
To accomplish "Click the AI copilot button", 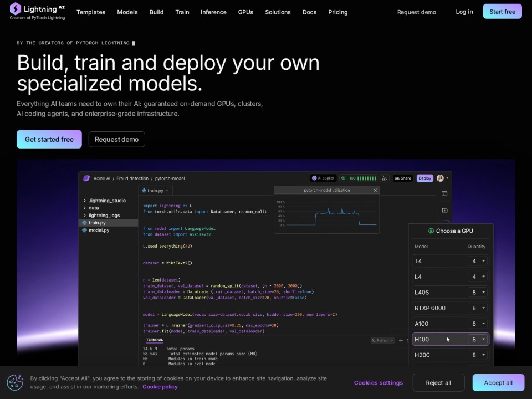I will coord(323,178).
